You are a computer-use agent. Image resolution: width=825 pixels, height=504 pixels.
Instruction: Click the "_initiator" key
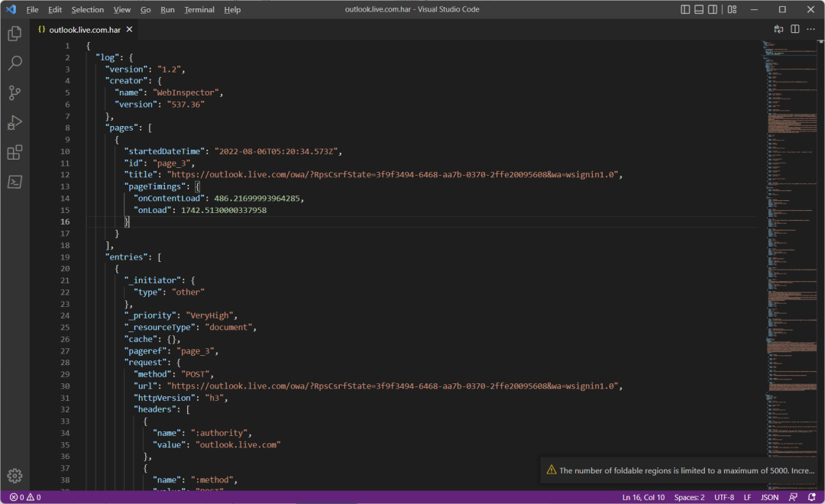pos(154,280)
